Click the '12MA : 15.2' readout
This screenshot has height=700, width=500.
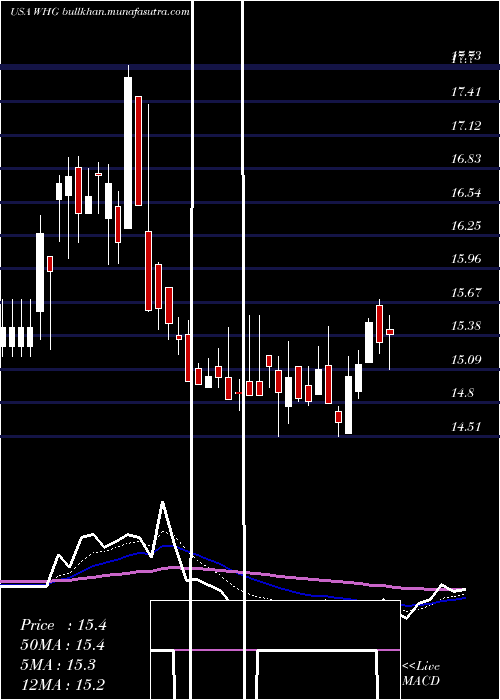[x=62, y=685]
